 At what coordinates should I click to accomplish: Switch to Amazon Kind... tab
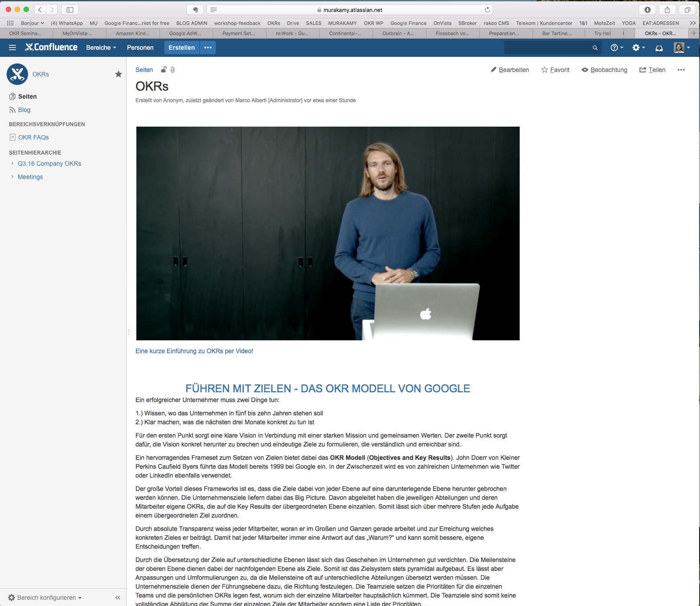point(133,33)
